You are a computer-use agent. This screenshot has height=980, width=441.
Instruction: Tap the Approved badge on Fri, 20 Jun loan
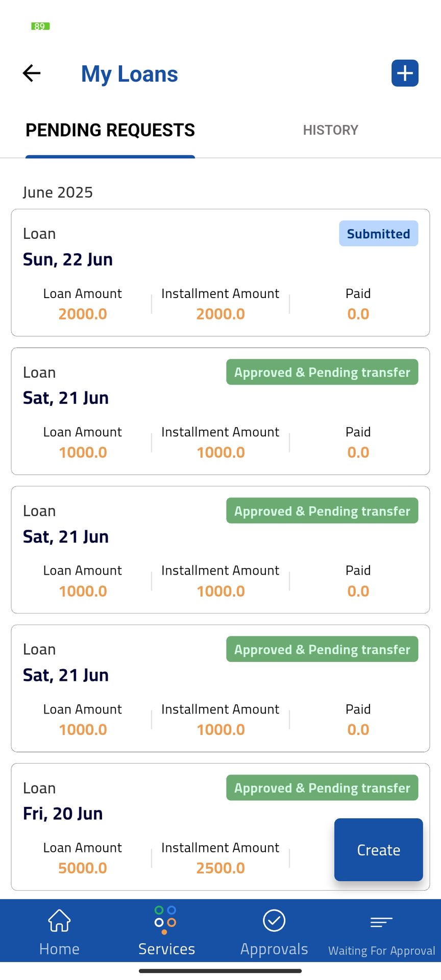point(322,788)
